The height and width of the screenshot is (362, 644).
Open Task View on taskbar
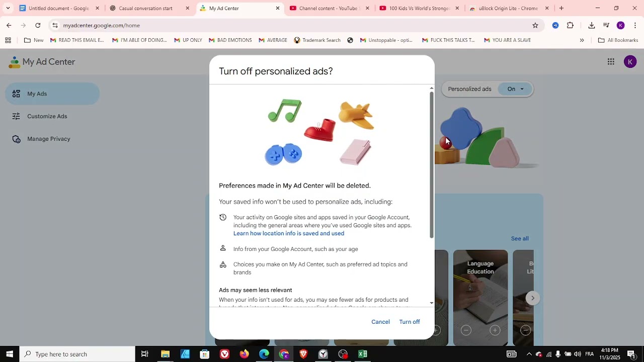pyautogui.click(x=145, y=354)
